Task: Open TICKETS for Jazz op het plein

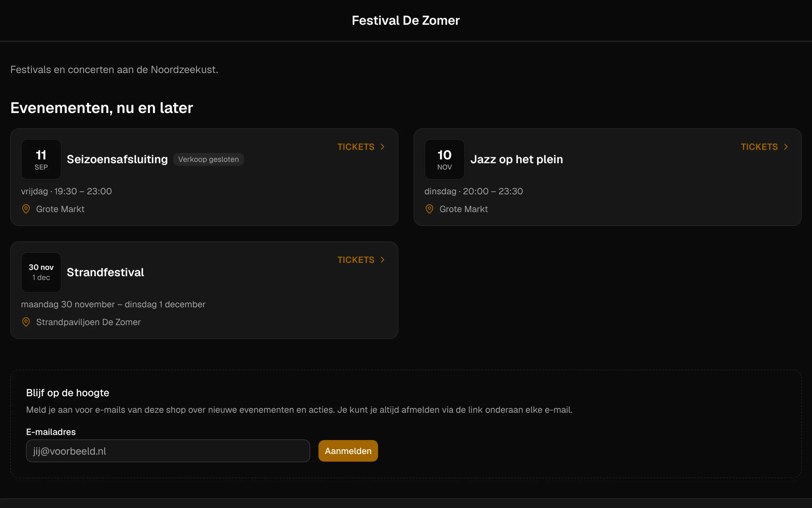Action: [765, 147]
